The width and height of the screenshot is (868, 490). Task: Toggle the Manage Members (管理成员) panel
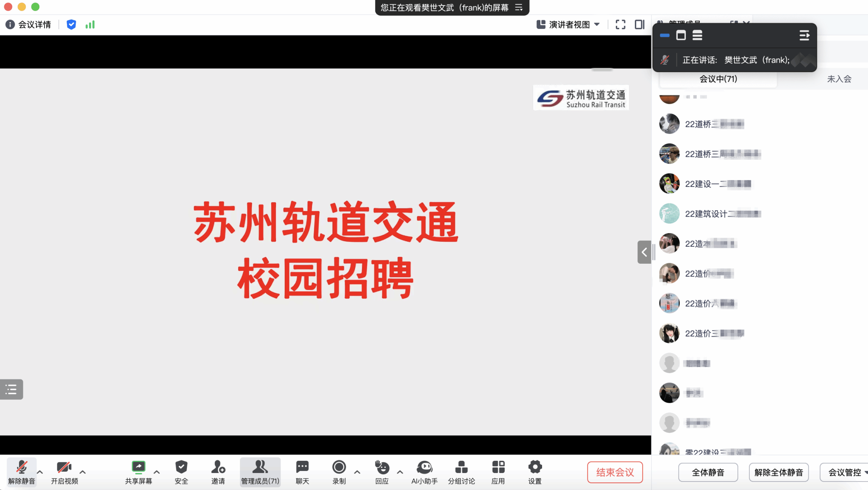pos(260,471)
